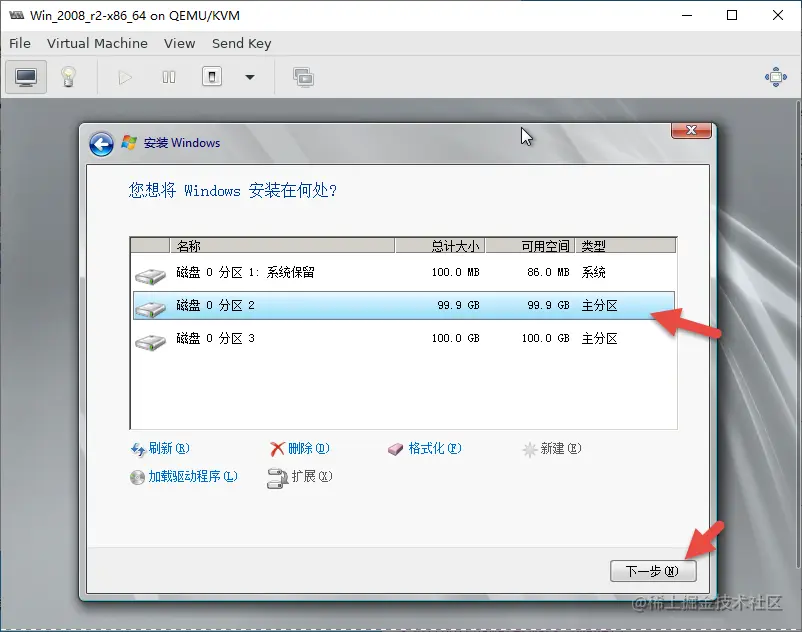Sort by 名称 column header
Viewport: 802px width, 632px height.
pyautogui.click(x=282, y=246)
